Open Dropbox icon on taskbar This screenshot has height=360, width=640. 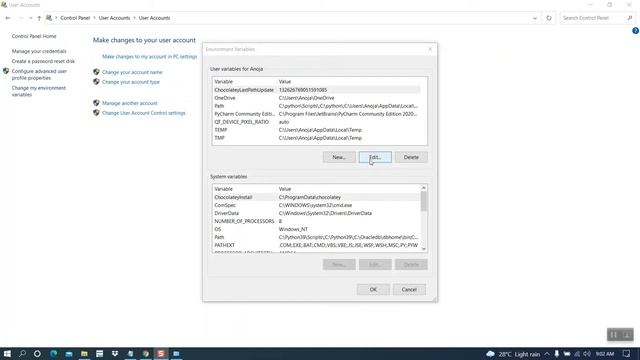coord(115,353)
